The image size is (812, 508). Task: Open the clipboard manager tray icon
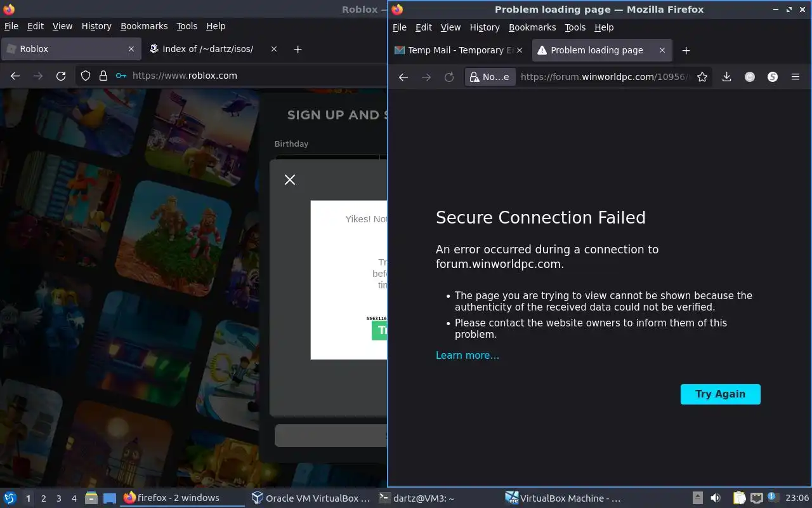point(740,498)
